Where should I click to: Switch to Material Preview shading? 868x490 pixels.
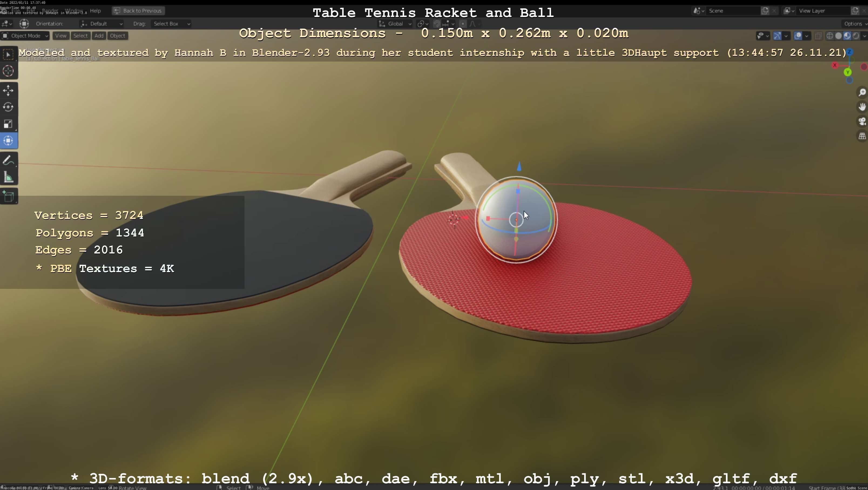click(x=847, y=36)
